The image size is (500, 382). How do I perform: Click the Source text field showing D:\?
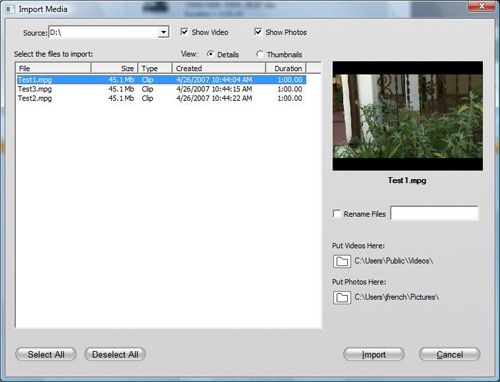[104, 32]
